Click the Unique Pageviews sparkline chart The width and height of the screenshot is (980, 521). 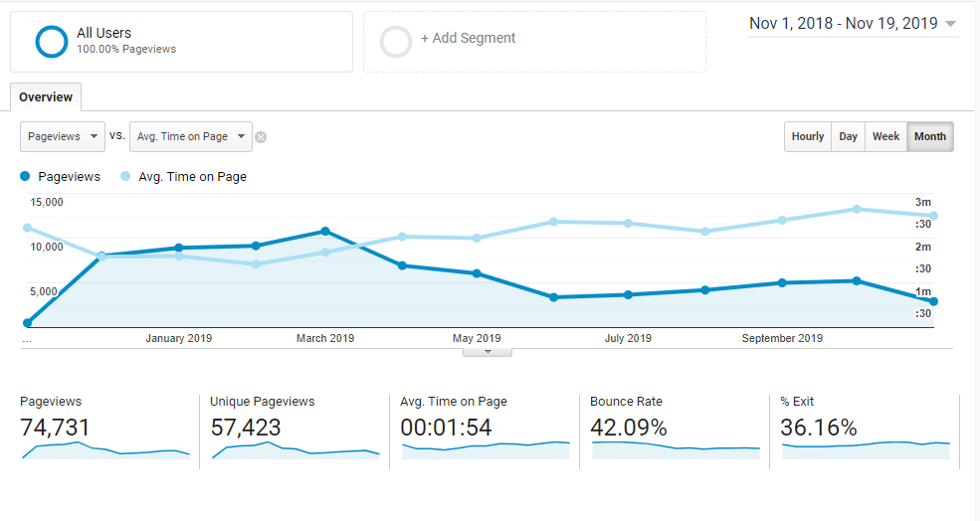pyautogui.click(x=295, y=450)
